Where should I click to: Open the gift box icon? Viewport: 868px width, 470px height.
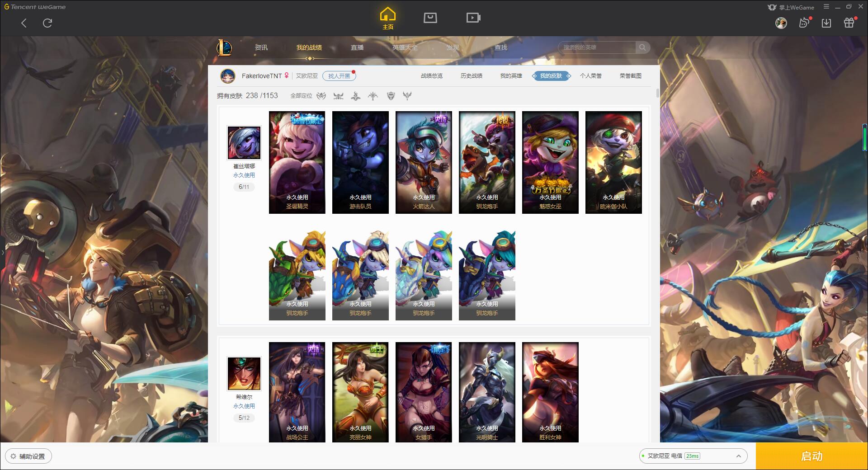point(849,23)
